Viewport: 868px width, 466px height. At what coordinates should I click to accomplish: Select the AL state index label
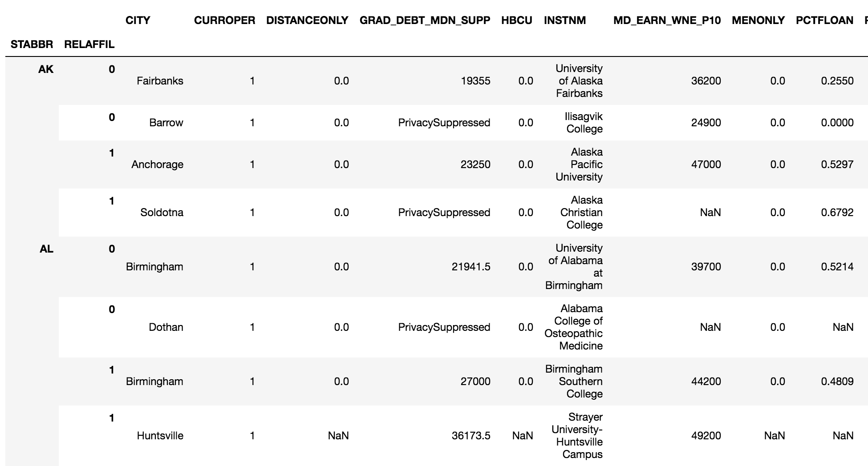pyautogui.click(x=46, y=249)
